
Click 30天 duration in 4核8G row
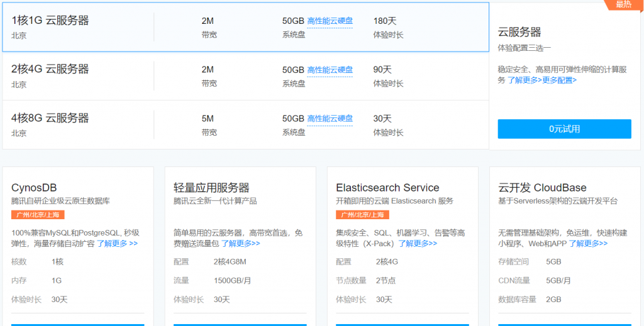click(382, 119)
